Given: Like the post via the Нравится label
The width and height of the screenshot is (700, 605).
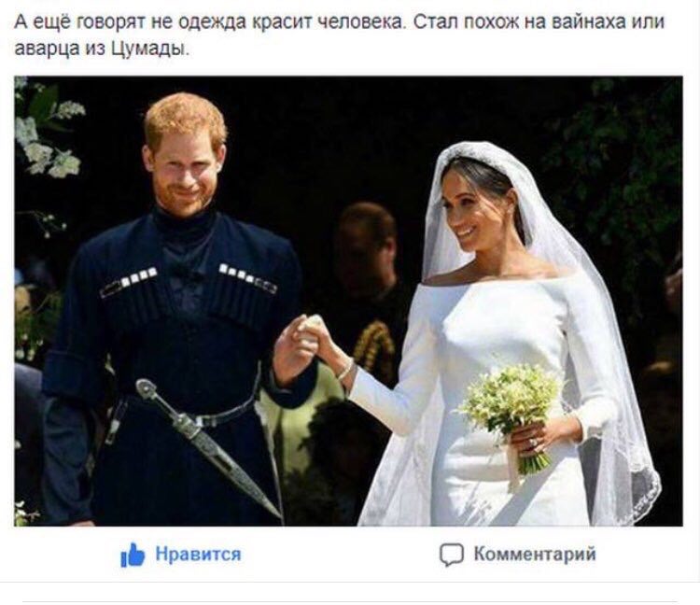Looking at the screenshot, I should tap(198, 554).
